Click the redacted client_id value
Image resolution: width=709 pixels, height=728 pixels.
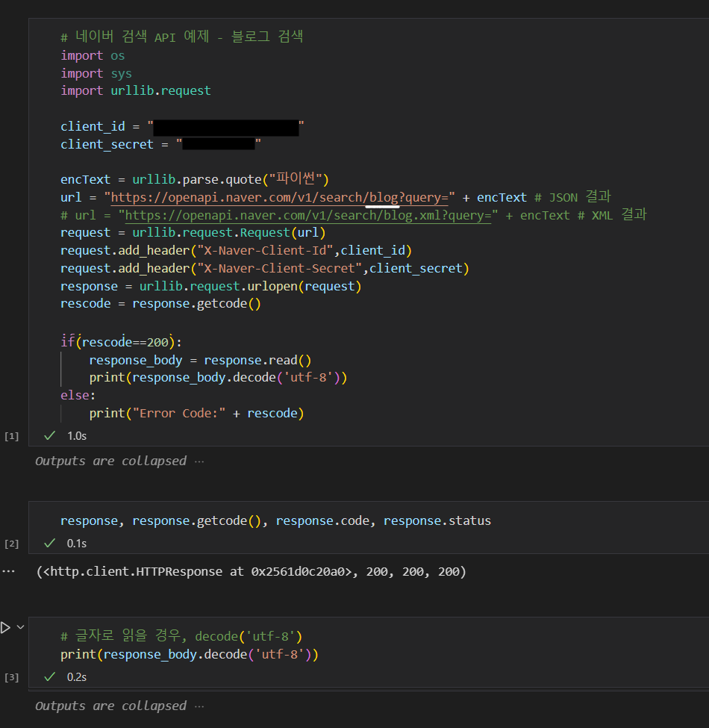pyautogui.click(x=226, y=128)
